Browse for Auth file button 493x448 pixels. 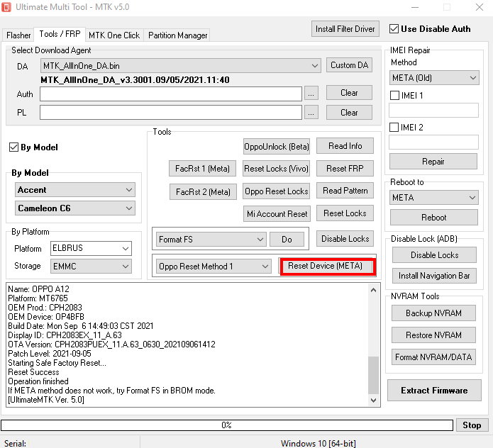pyautogui.click(x=311, y=94)
